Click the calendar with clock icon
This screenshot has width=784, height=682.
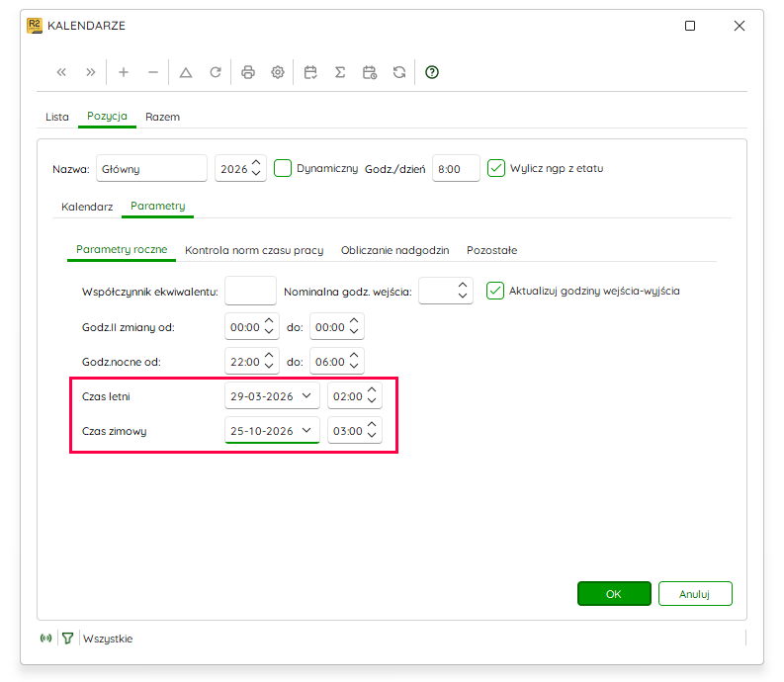click(370, 72)
